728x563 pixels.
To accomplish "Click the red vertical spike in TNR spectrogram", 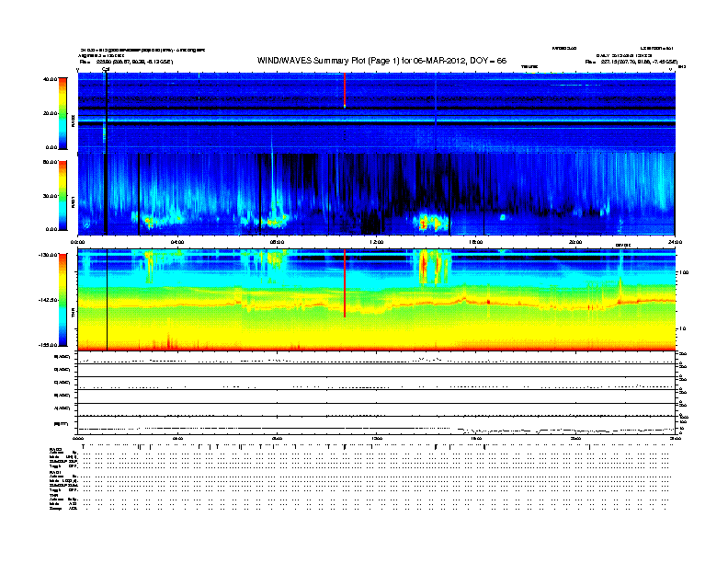I will (x=345, y=283).
